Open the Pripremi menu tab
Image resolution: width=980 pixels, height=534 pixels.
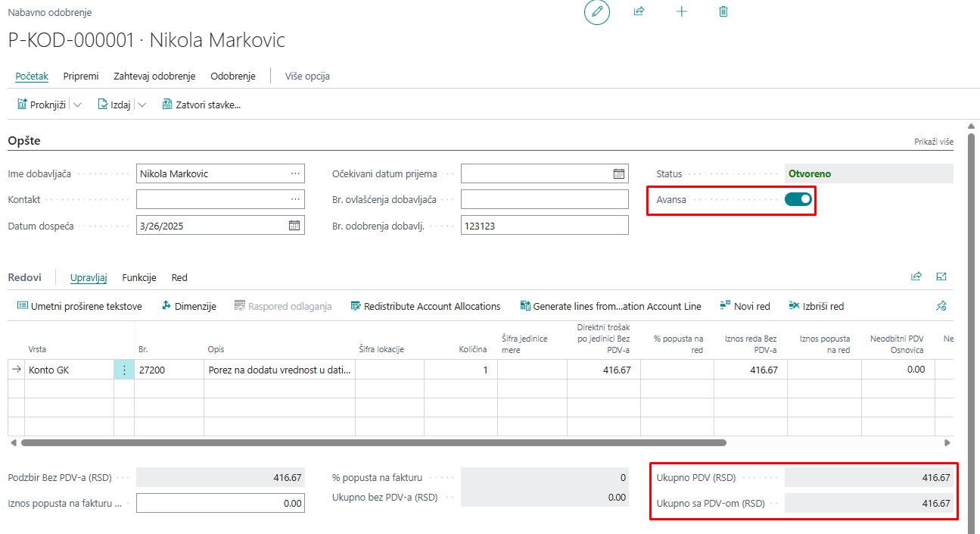(81, 77)
